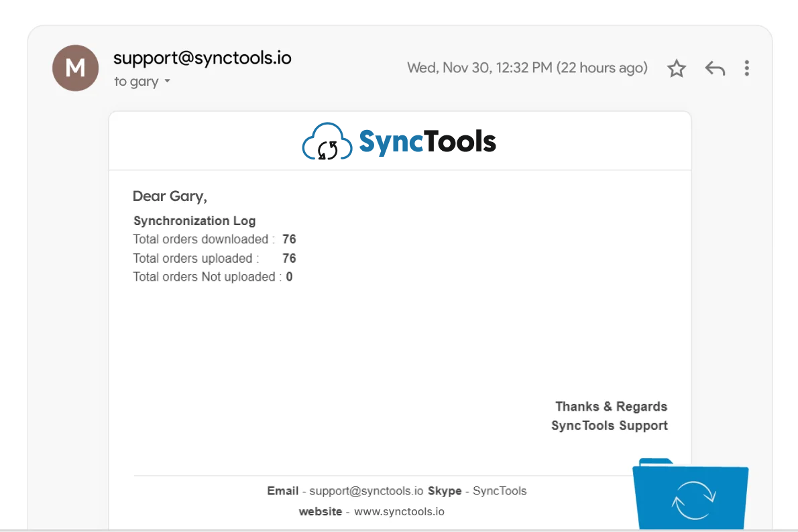Open the support@synctools.io link in the footer

pyautogui.click(x=366, y=491)
